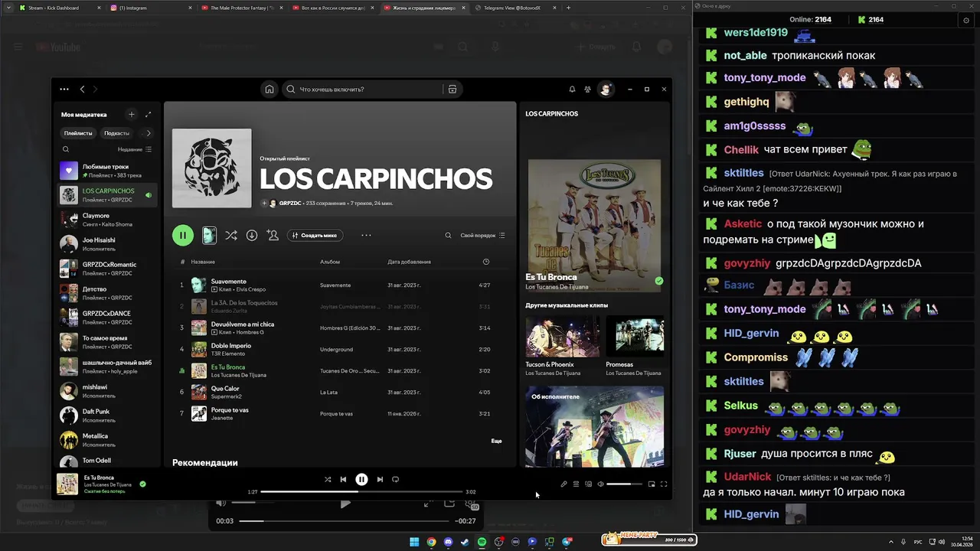This screenshot has height=551, width=980.
Task: Open the Tucson & Phoenix music video thumbnail
Action: point(562,337)
